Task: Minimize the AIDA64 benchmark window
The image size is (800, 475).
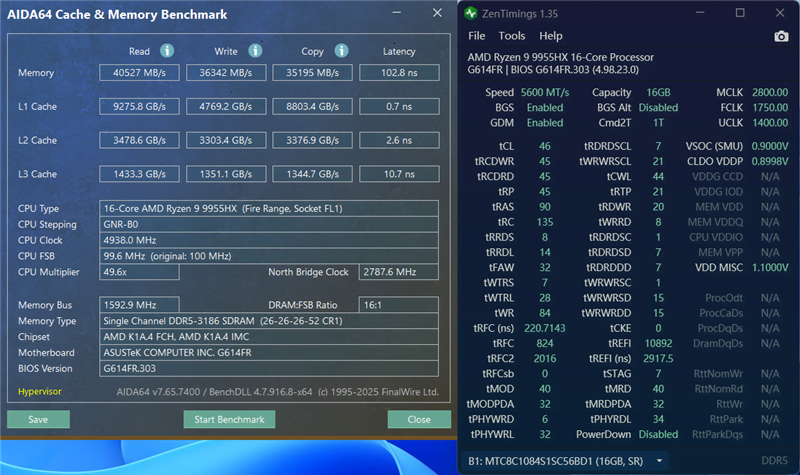Action: coord(396,13)
